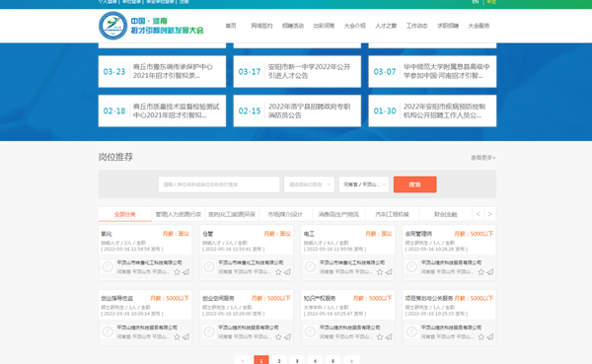Select the 市场|媒介|设计 tab

point(285,214)
